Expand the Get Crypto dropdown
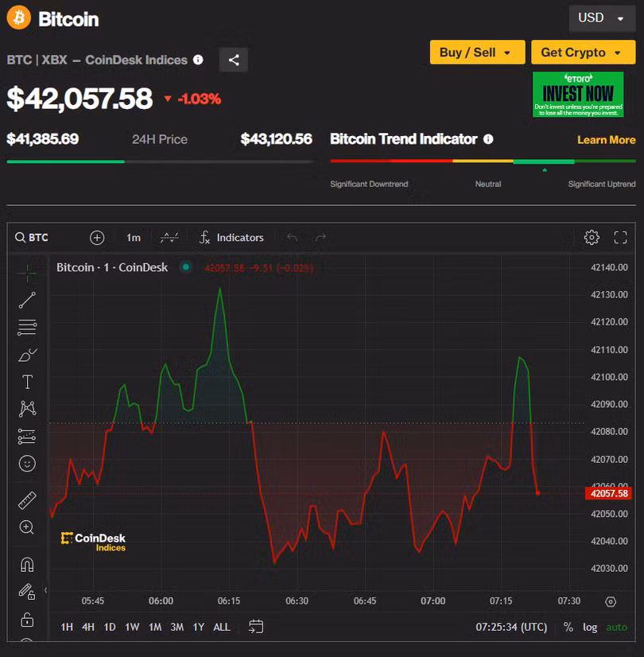This screenshot has height=657, width=644. click(583, 52)
